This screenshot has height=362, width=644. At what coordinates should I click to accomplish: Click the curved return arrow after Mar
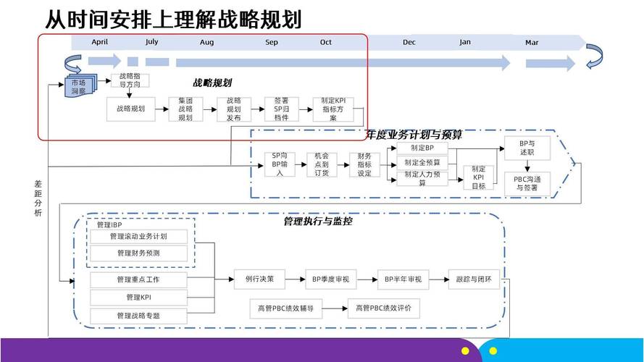pos(594,56)
